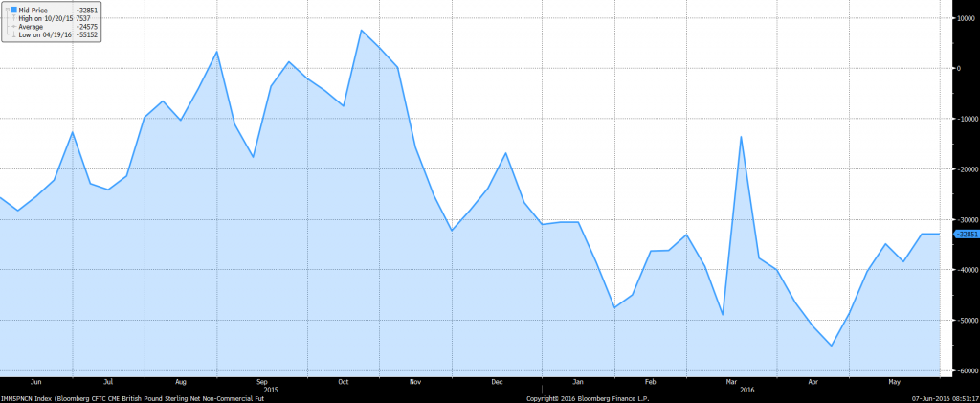Screen dimensions: 980x403
Task: Click the 0 y-axis label
Action: [x=960, y=69]
